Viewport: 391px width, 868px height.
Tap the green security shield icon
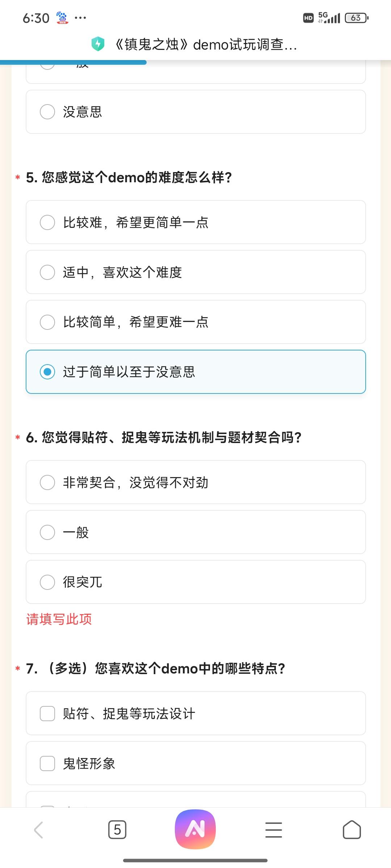click(97, 44)
